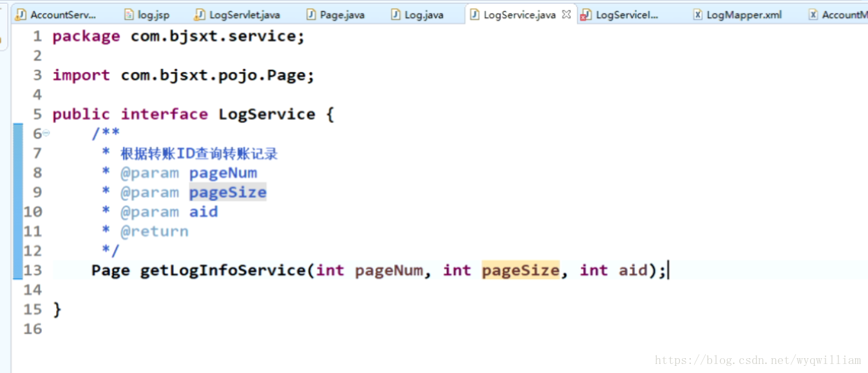Click the @param pageNum Javadoc tag
This screenshot has width=868, height=373.
(189, 173)
